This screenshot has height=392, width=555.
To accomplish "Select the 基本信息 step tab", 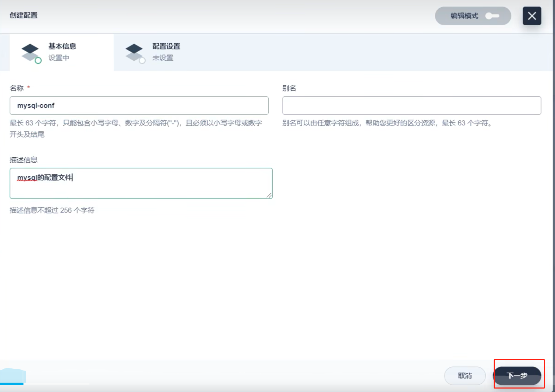I will [62, 52].
